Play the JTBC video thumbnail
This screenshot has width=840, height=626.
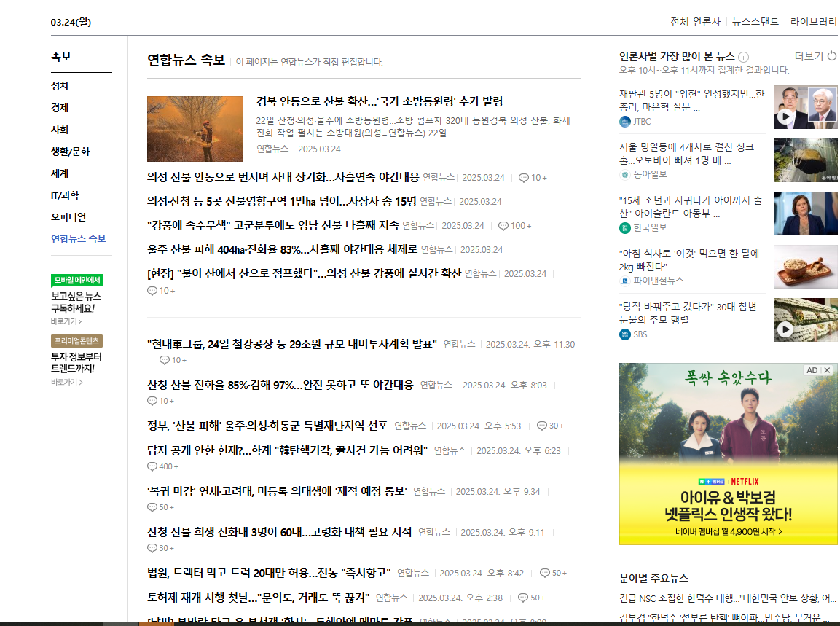point(805,107)
